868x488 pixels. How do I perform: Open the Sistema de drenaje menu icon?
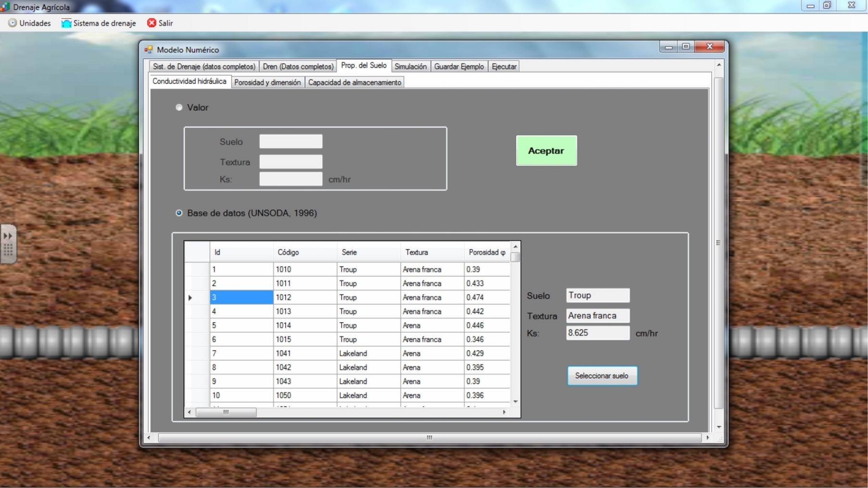[x=66, y=23]
